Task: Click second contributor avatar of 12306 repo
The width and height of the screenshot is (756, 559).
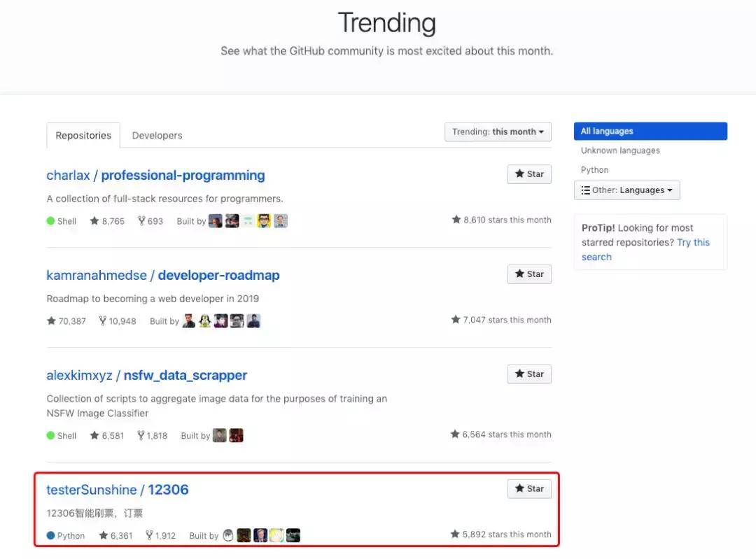Action: (x=244, y=535)
